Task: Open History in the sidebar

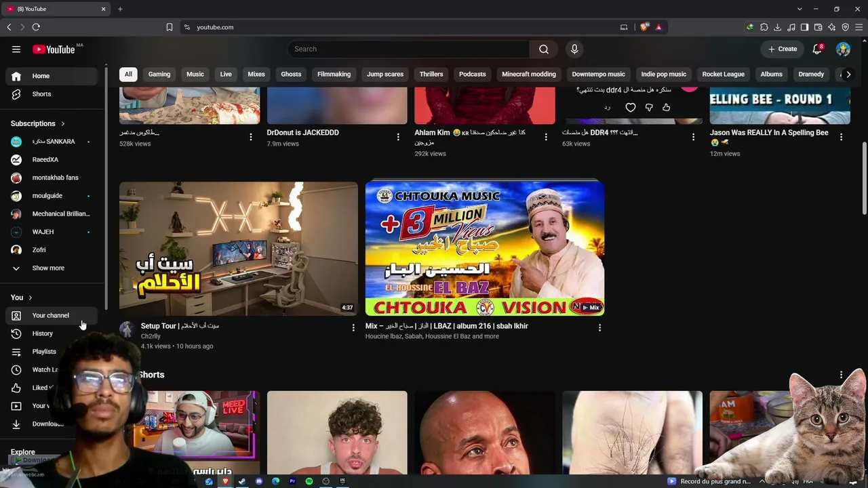Action: 52,333
